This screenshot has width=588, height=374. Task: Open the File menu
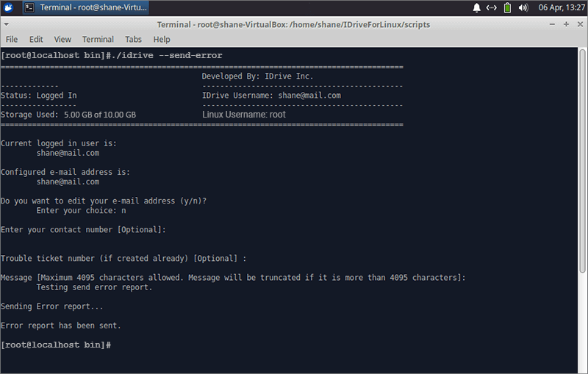click(12, 40)
